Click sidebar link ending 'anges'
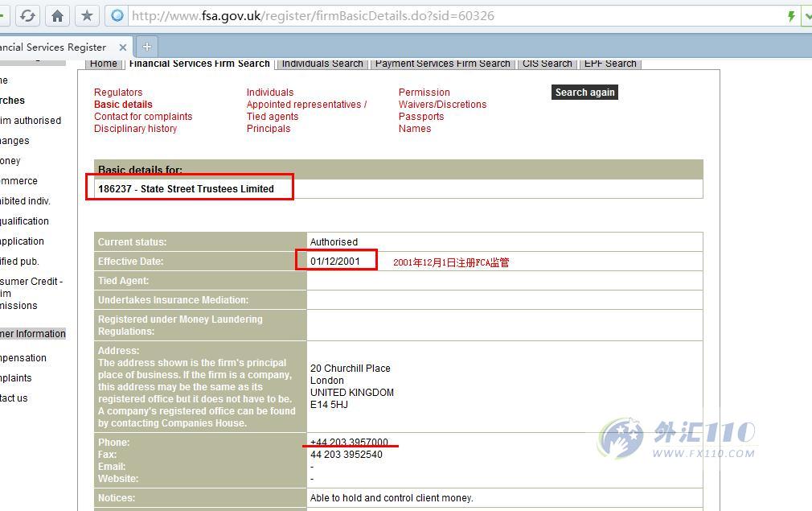This screenshot has width=812, height=511. pyautogui.click(x=14, y=141)
